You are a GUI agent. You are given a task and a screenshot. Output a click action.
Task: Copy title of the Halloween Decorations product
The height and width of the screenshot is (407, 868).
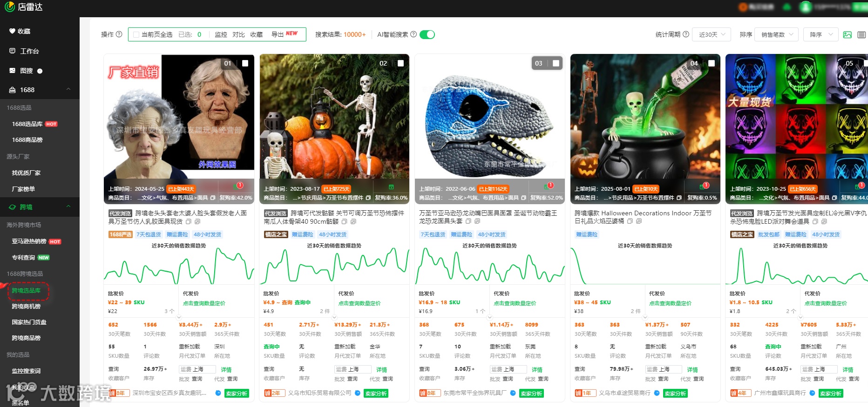pyautogui.click(x=630, y=221)
